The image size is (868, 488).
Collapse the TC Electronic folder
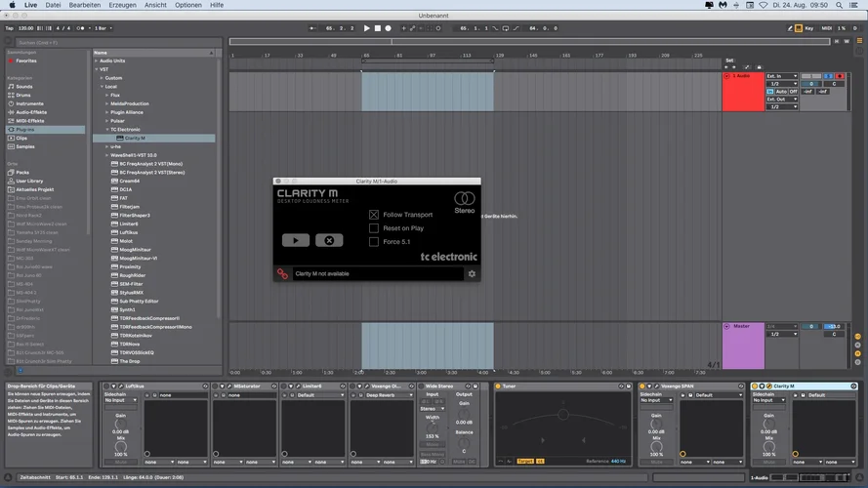(107, 129)
